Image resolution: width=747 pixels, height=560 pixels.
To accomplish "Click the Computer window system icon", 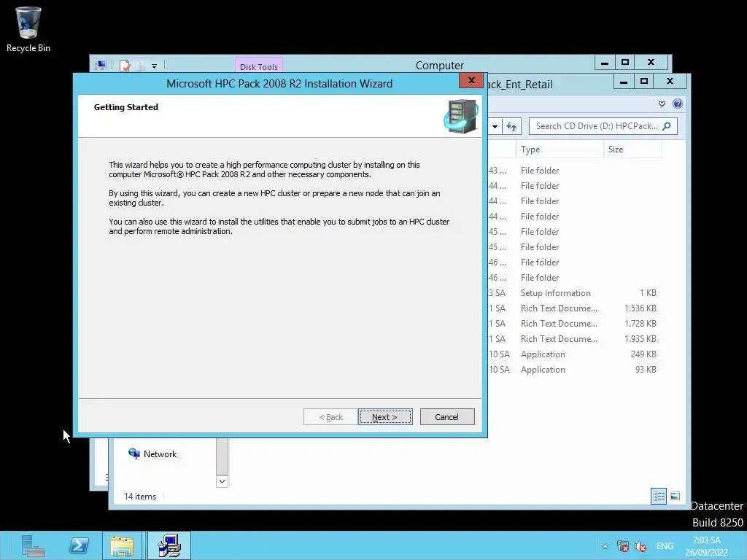I will coord(101,65).
